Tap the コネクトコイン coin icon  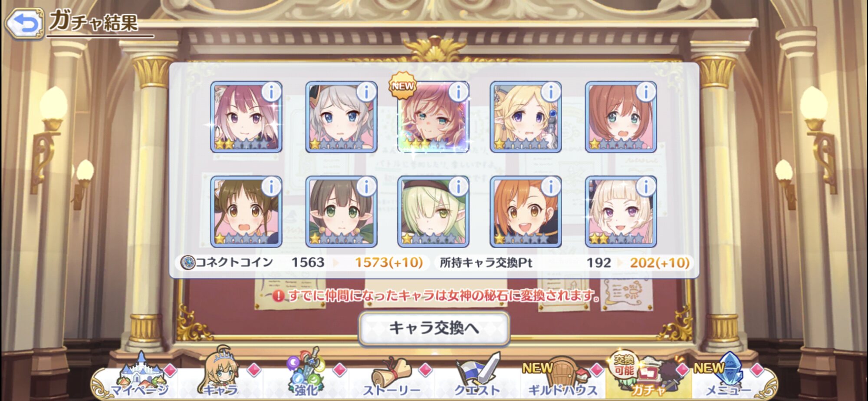tap(187, 262)
